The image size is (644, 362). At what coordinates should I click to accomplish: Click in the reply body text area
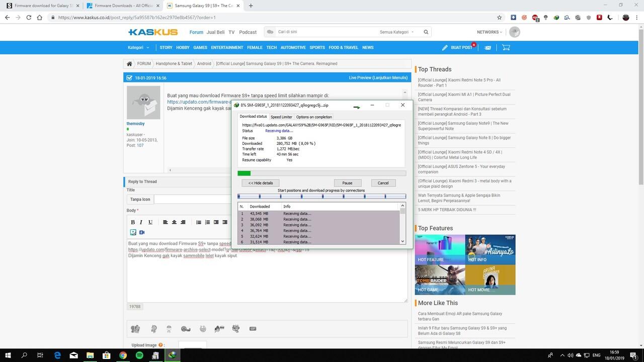[267, 270]
